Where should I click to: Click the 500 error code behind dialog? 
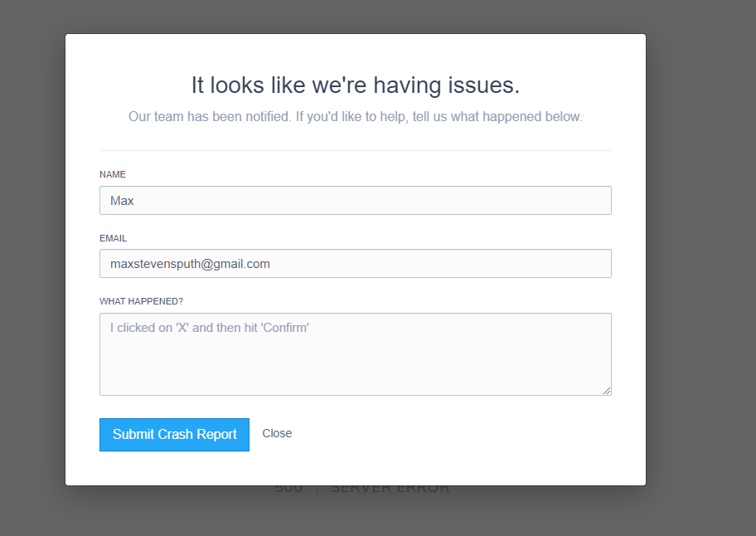[x=289, y=490]
